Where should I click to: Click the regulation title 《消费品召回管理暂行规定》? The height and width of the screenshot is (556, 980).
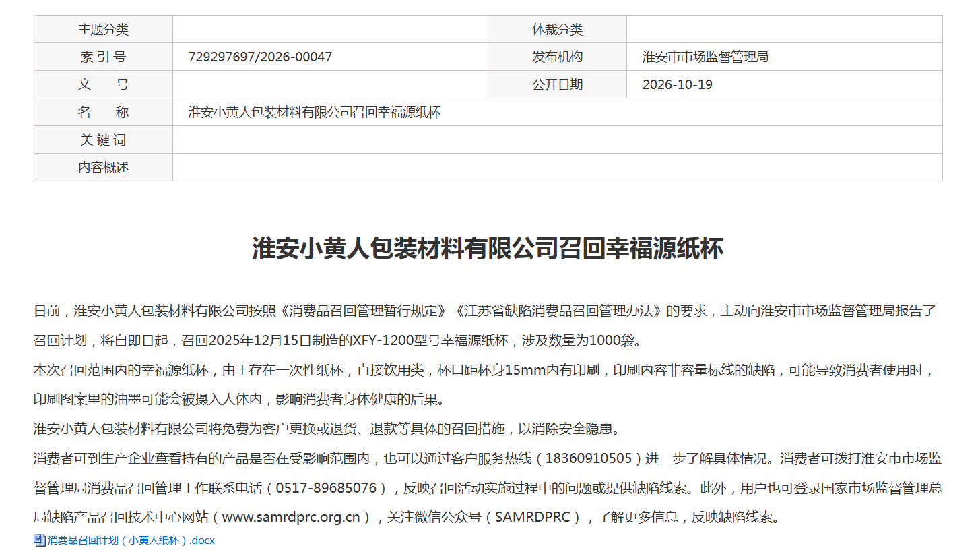click(364, 311)
